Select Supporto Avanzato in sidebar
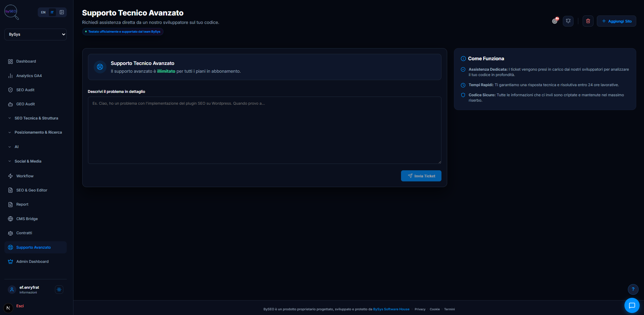 35,247
